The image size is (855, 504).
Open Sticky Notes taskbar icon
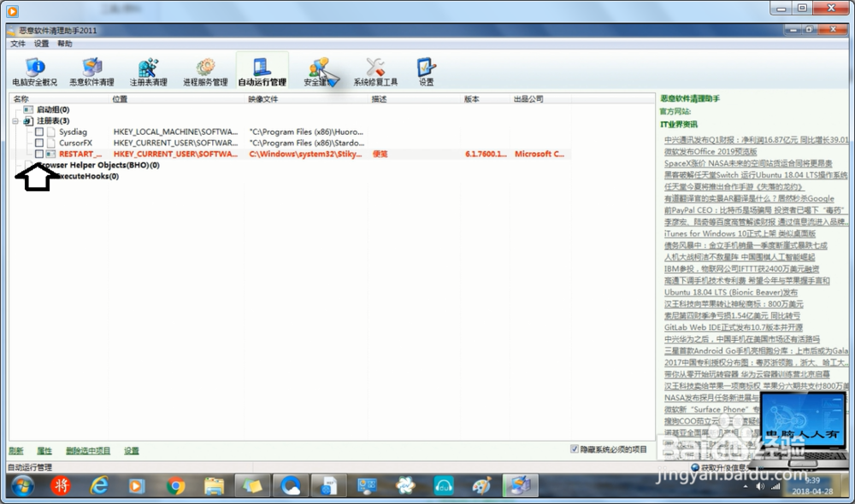pyautogui.click(x=252, y=485)
